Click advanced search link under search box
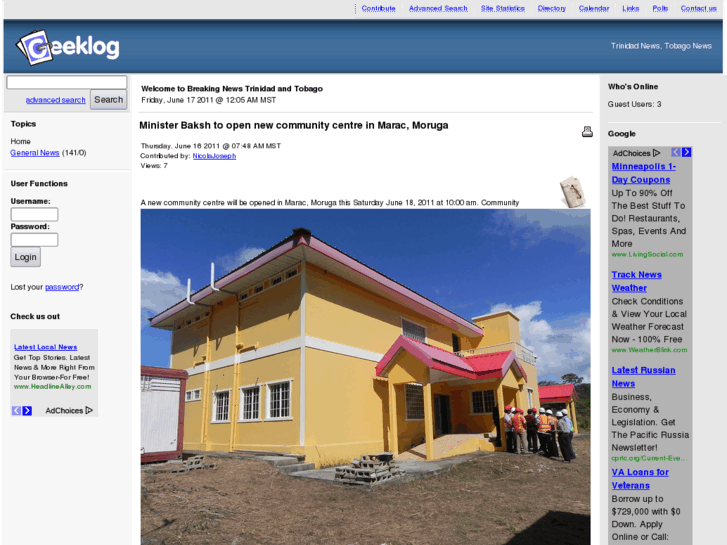This screenshot has height=545, width=727. coord(56,100)
